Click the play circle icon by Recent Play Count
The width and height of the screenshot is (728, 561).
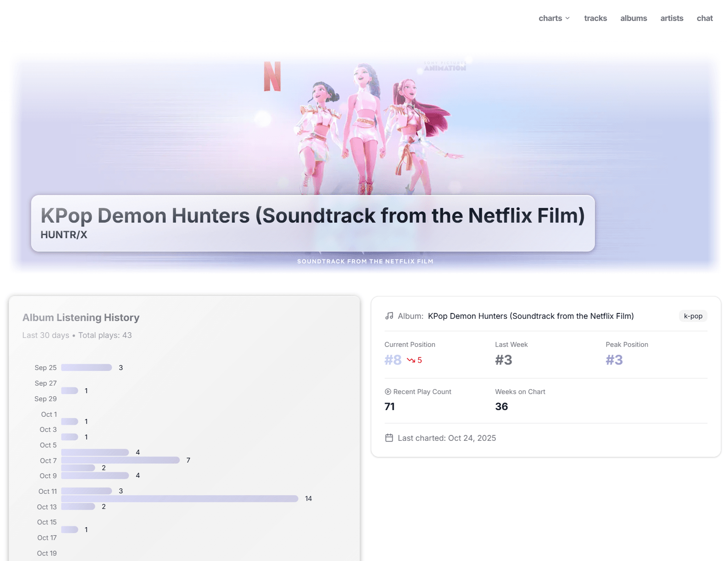(388, 392)
